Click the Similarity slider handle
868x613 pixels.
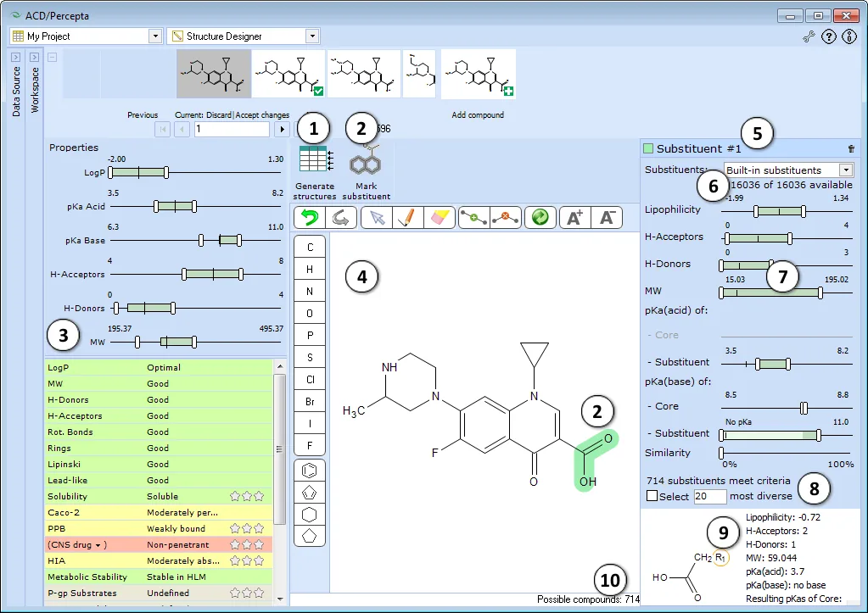721,453
